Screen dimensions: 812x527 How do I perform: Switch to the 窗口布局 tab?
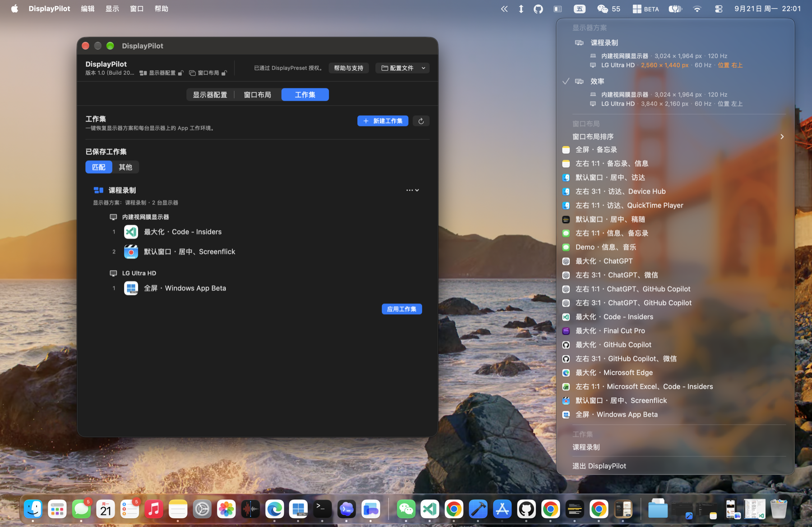[258, 95]
